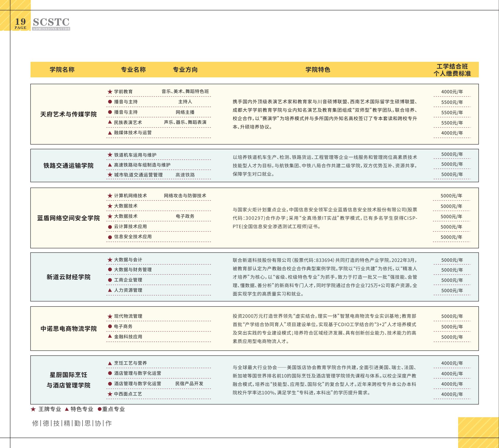Viewport: 499px width, 448px height.
Task: Click the triangle icon before 金融科技应用
Action: point(110,337)
